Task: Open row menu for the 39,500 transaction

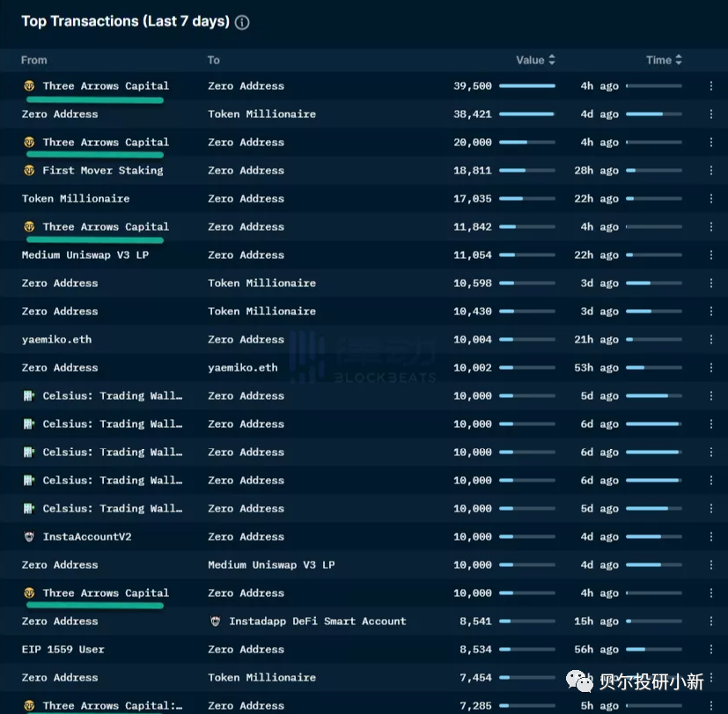Action: (x=710, y=86)
